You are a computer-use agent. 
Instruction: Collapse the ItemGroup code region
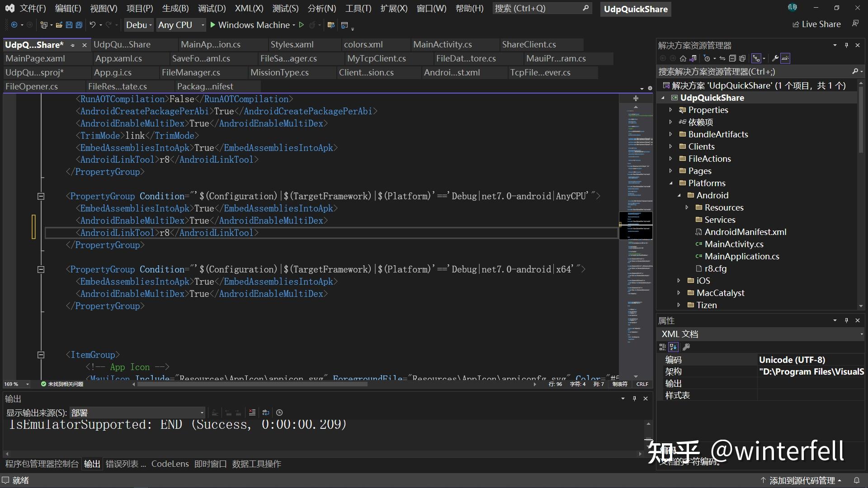coord(41,355)
